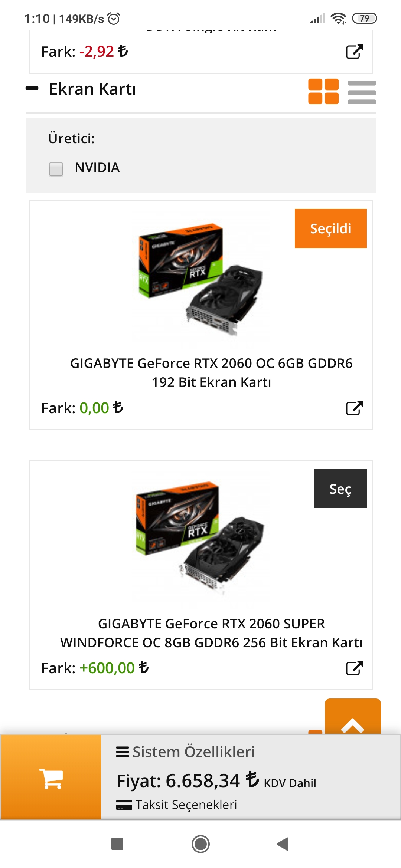
Task: Open external link icon beside -2,92 Fark
Action: pyautogui.click(x=354, y=52)
